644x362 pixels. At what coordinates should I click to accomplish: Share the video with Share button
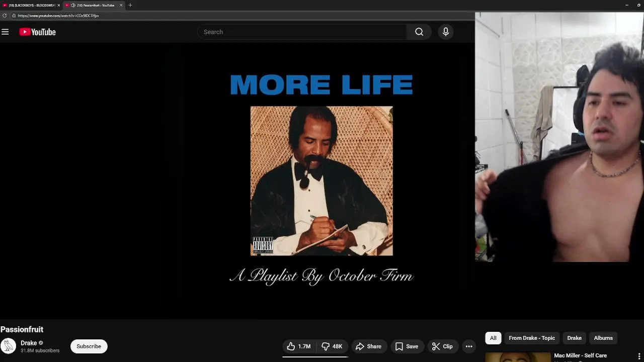(368, 346)
